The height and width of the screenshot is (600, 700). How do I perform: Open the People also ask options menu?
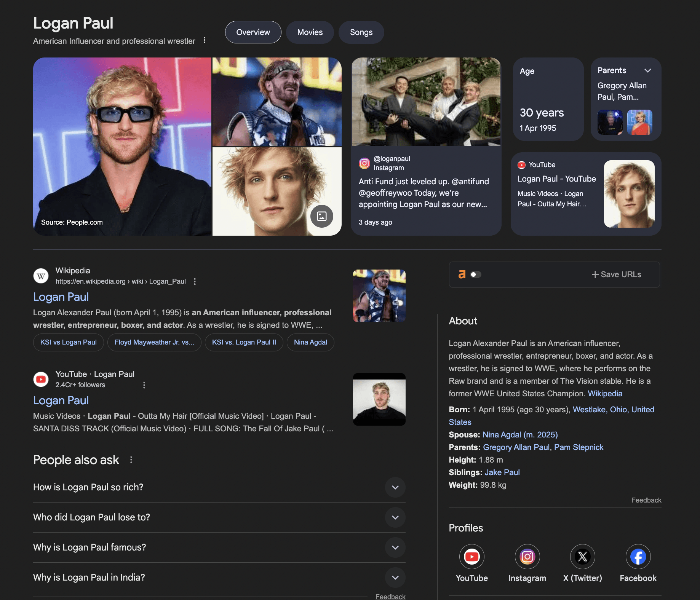[131, 460]
